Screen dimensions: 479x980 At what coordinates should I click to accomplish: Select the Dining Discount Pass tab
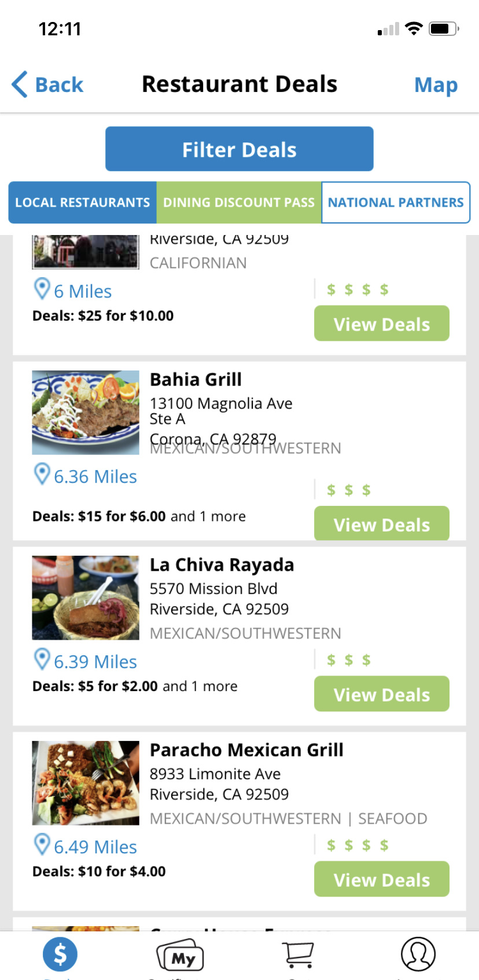pyautogui.click(x=239, y=203)
